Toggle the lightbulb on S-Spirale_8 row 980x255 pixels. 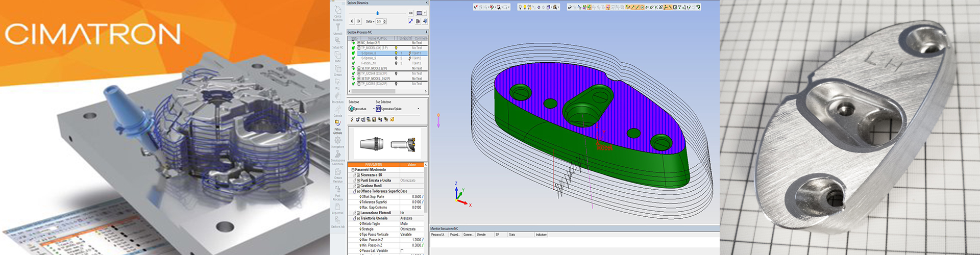(x=396, y=53)
